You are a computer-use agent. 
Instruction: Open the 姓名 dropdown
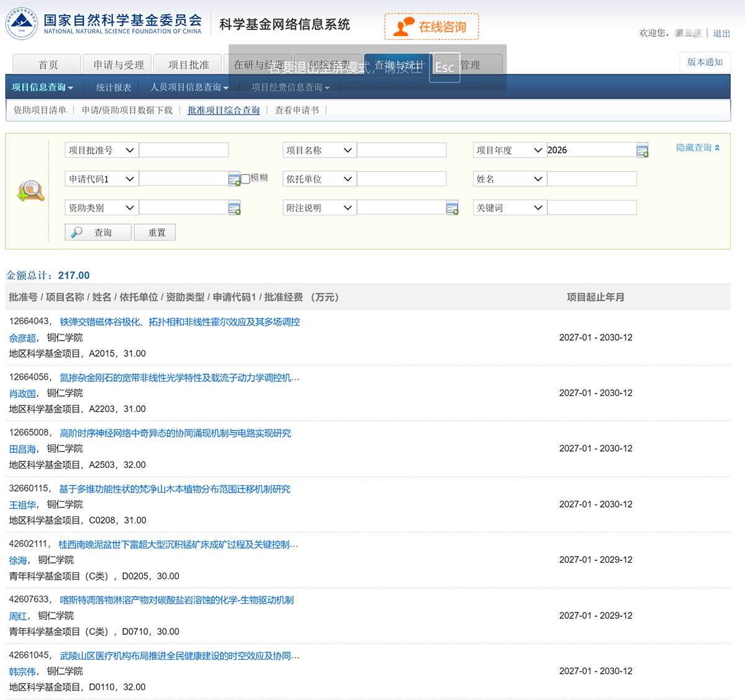pos(510,179)
